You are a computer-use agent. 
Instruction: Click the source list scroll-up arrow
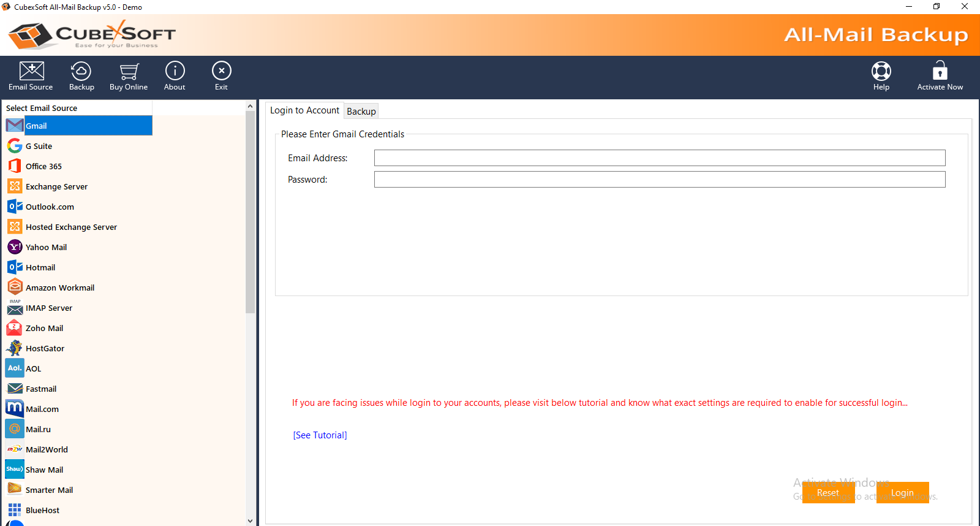250,106
